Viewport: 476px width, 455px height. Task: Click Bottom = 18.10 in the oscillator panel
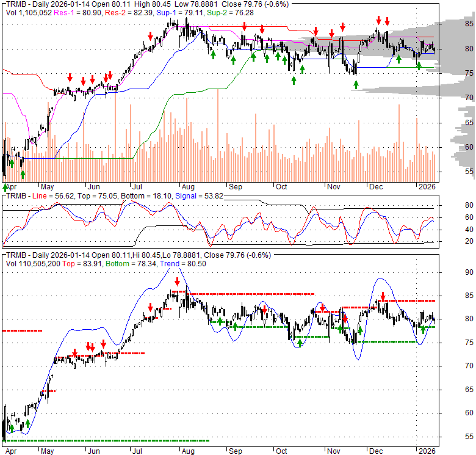(x=146, y=196)
